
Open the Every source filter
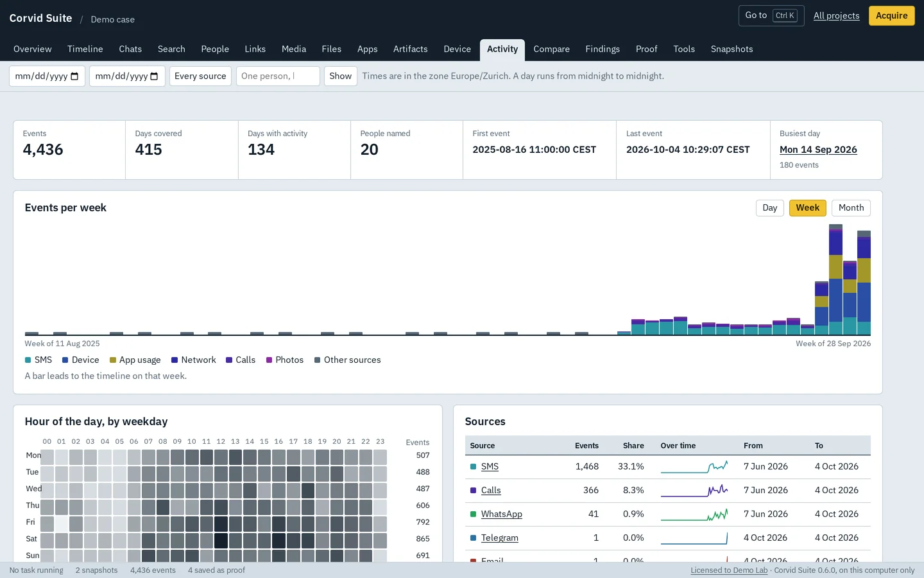pyautogui.click(x=200, y=76)
